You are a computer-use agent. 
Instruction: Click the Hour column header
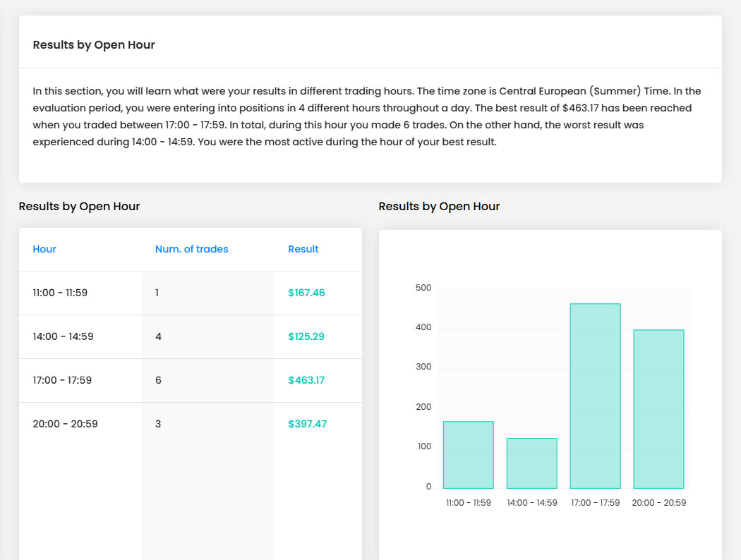tap(44, 249)
